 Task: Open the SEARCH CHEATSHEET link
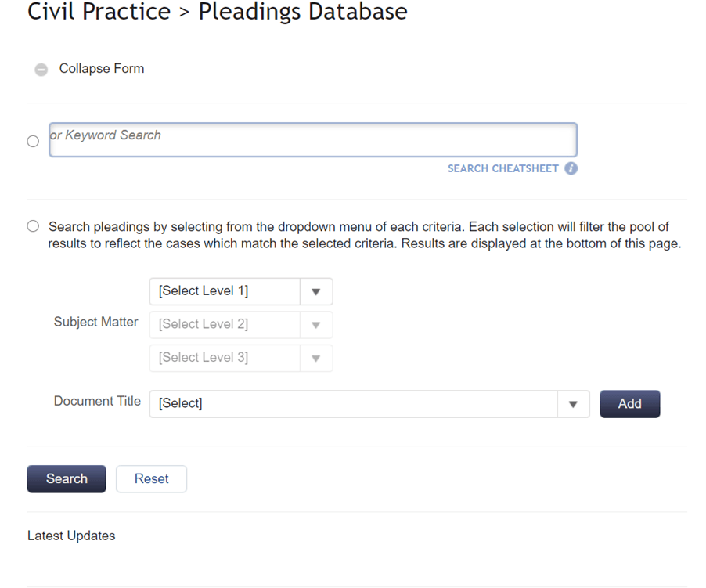[503, 168]
